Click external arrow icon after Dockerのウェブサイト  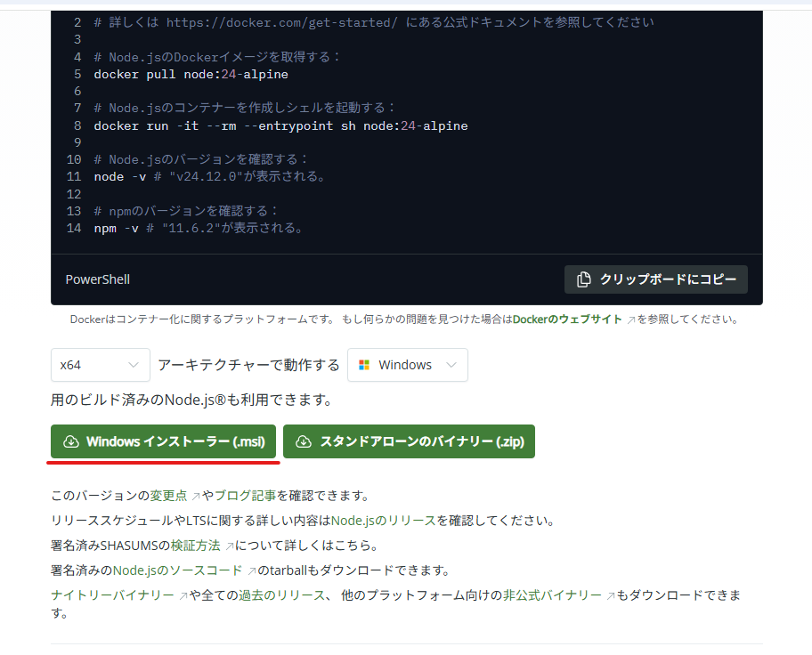pos(630,319)
